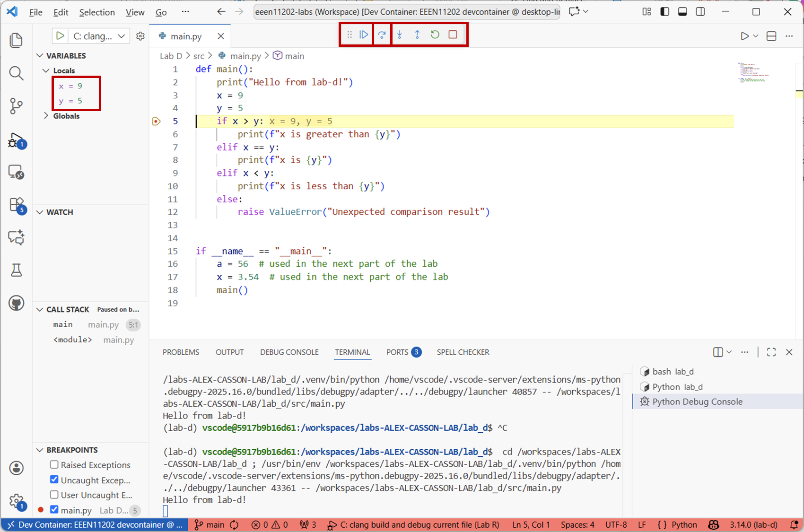Restart the debugging session
This screenshot has height=532, width=804.
coord(435,35)
